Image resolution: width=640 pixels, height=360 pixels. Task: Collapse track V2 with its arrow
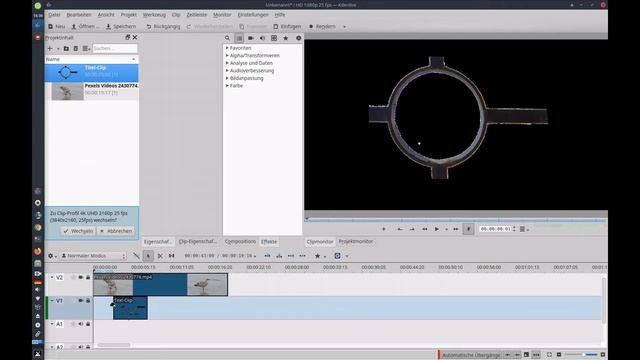tap(52, 278)
